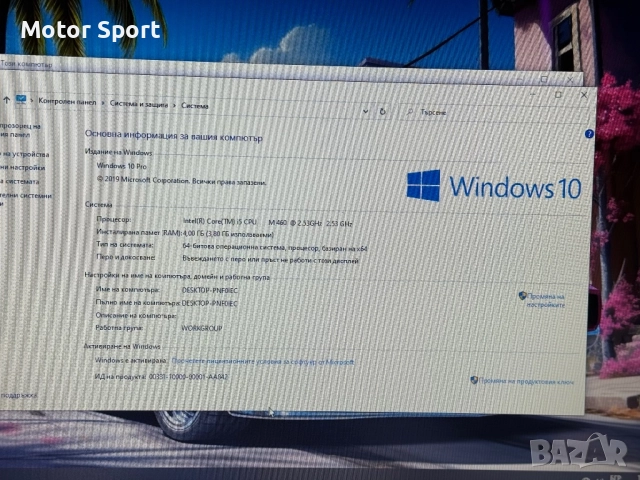Select the Windows 10 Pro edition text
Screen dimensions: 640x480
pos(122,166)
